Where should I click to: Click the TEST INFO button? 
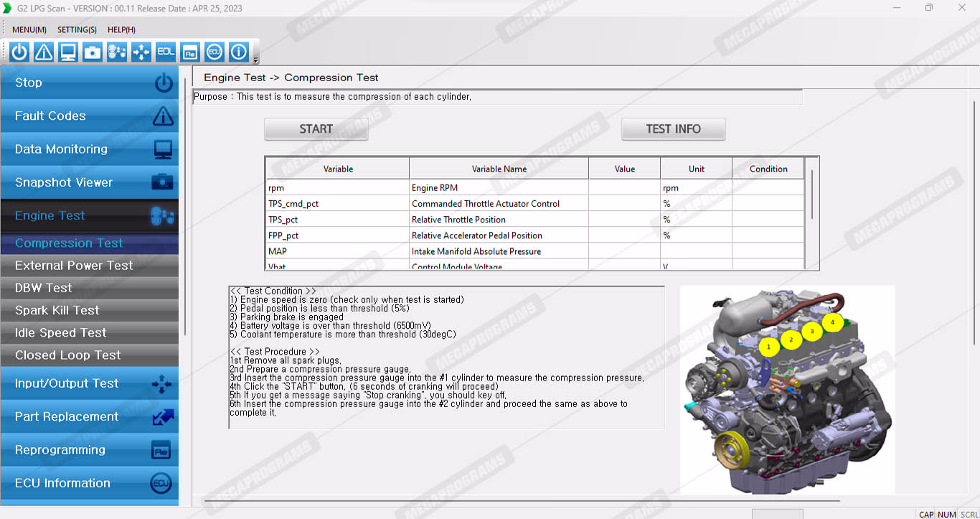673,129
